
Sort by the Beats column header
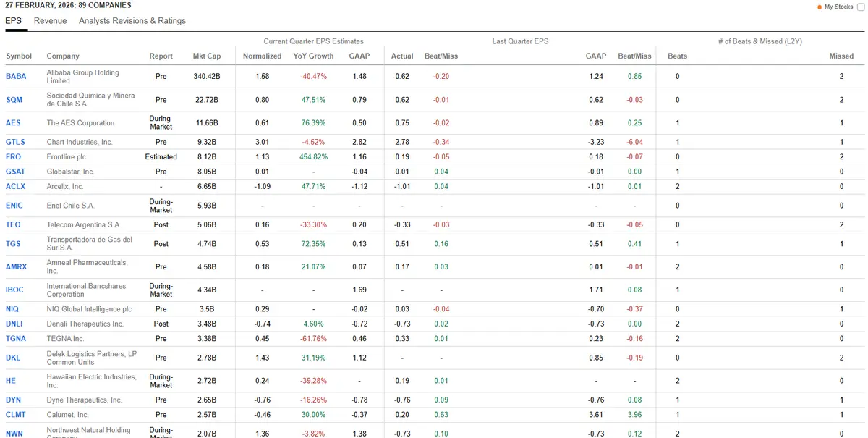[678, 56]
